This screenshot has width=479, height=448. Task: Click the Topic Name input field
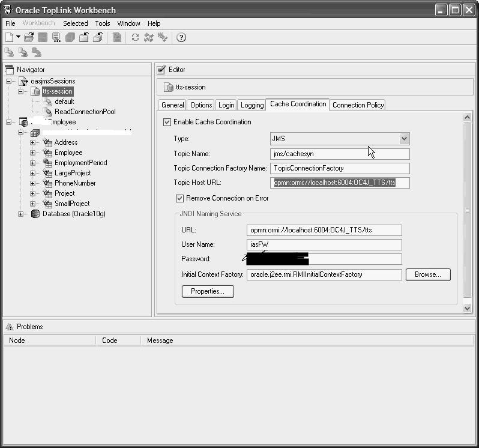tap(340, 154)
